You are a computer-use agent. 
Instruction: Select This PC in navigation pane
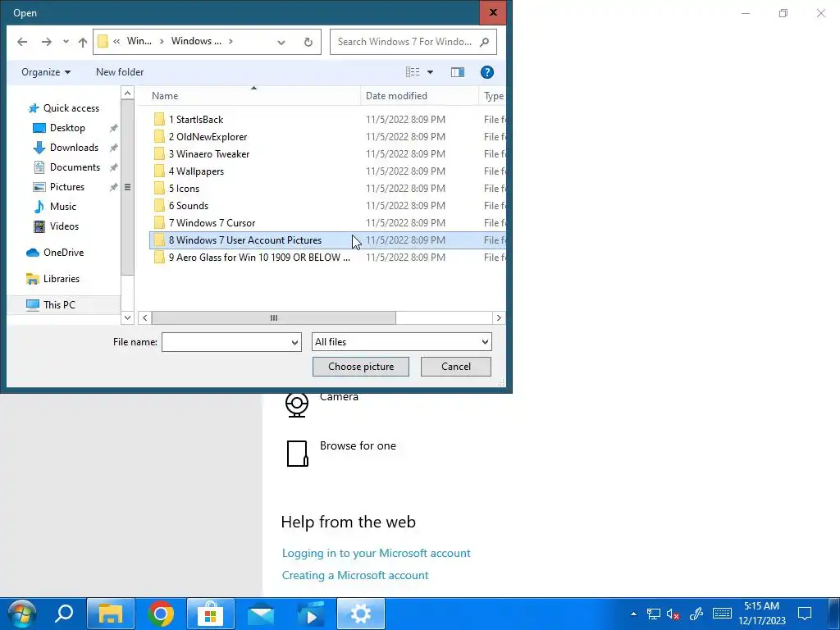(x=59, y=305)
